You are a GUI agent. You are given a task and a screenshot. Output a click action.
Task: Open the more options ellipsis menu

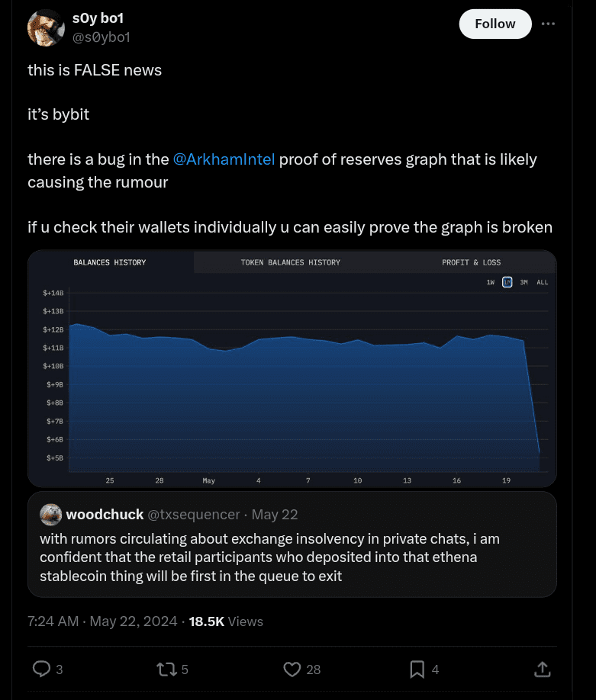(x=548, y=24)
